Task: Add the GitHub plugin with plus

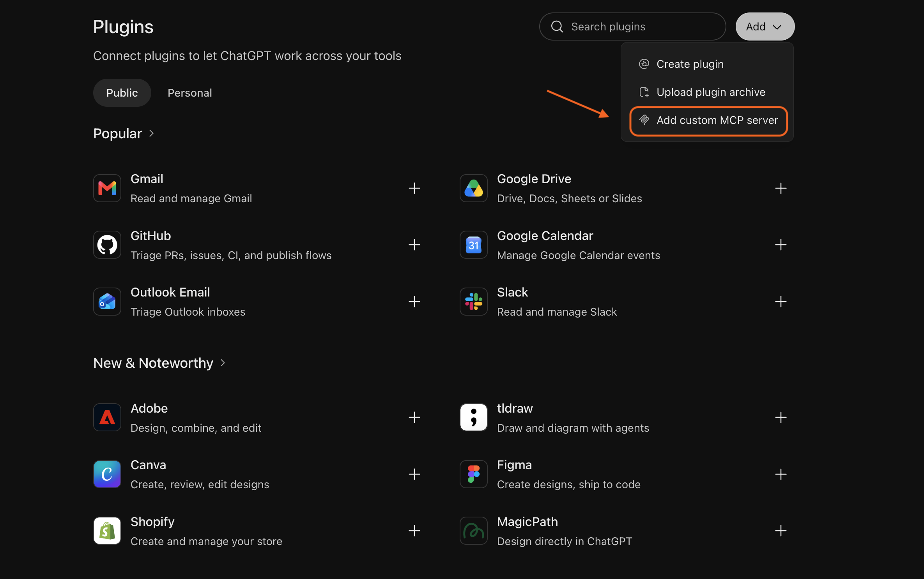Action: (414, 245)
